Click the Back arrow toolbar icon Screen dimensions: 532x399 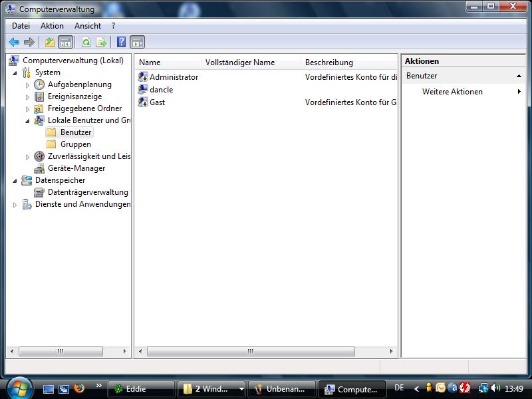[13, 43]
